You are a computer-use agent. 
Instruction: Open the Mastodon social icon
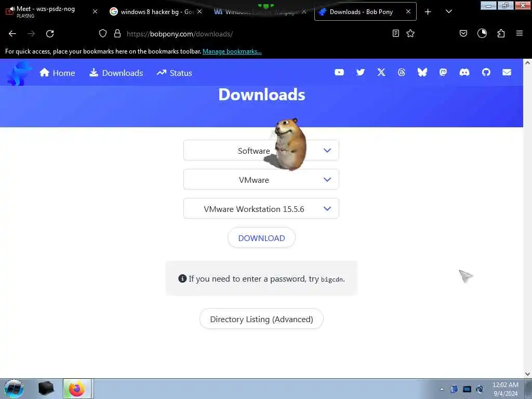(443, 72)
